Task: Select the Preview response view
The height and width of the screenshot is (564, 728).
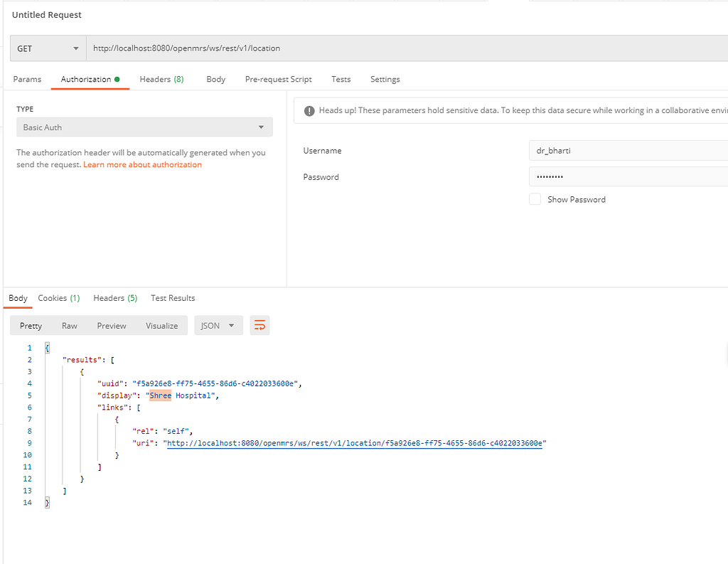Action: [x=112, y=326]
